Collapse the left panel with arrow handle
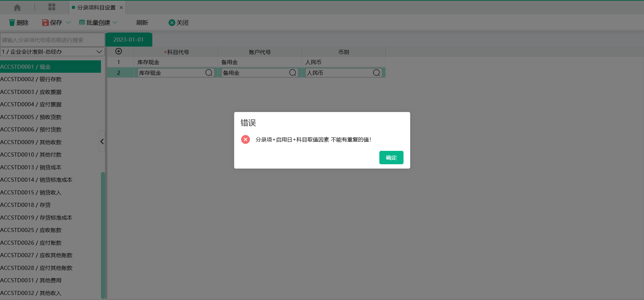The image size is (644, 300). coord(102,141)
